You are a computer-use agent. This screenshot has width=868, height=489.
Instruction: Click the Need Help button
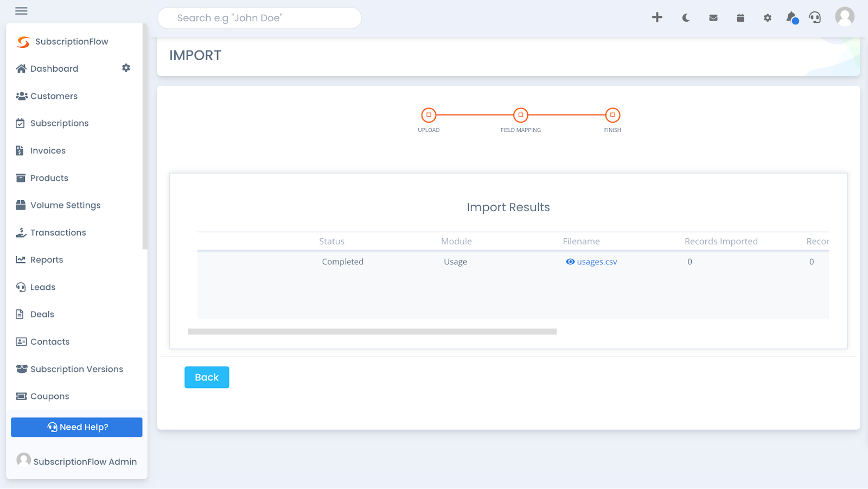[76, 427]
